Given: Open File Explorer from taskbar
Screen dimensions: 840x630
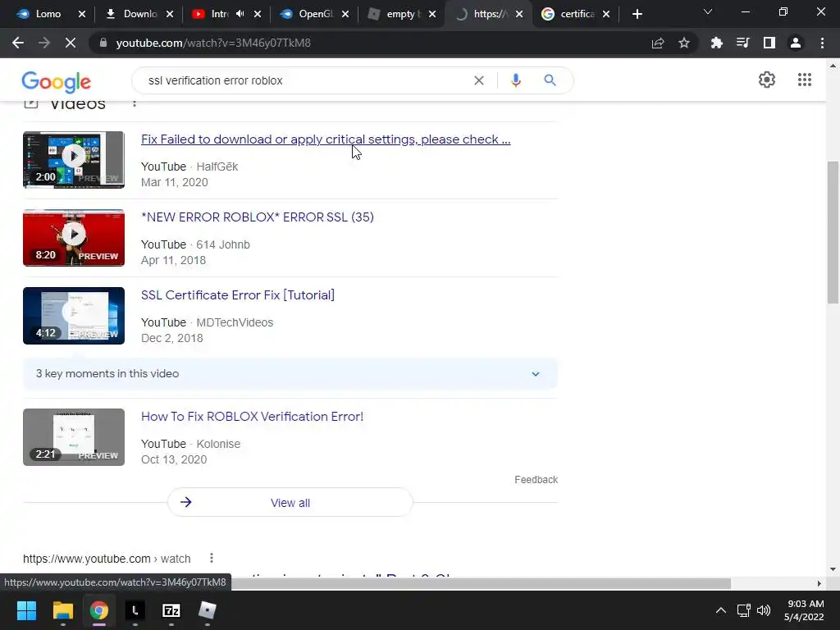Looking at the screenshot, I should (62, 610).
